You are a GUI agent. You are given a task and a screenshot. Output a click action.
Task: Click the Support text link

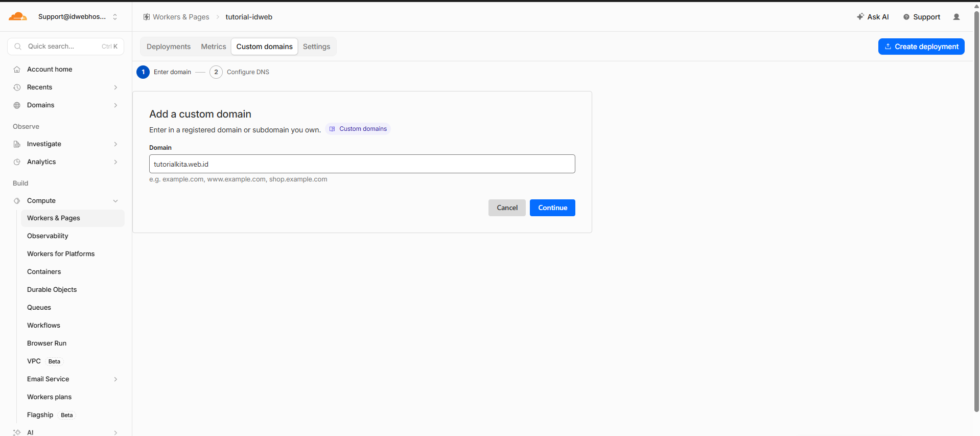pos(926,17)
